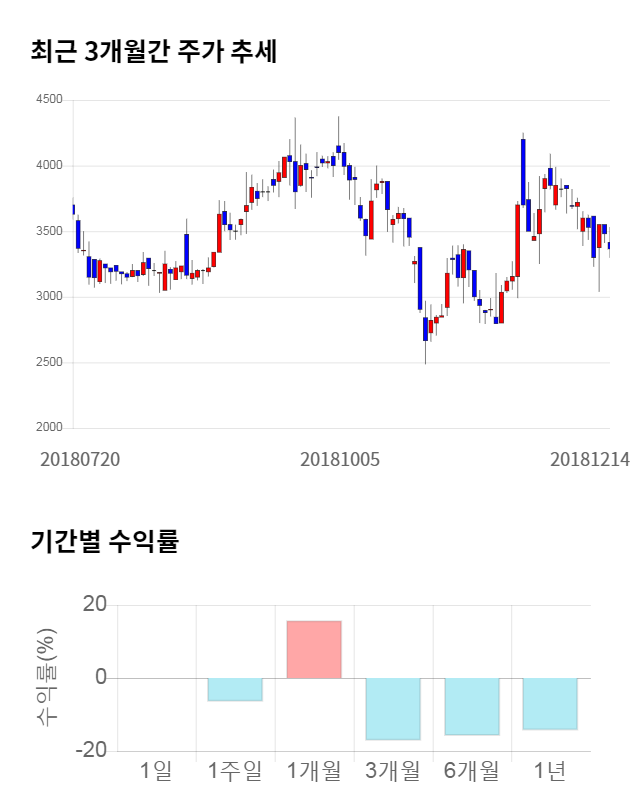This screenshot has width=640, height=810.
Task: Select the blue 6개월 return bar
Action: (472, 706)
